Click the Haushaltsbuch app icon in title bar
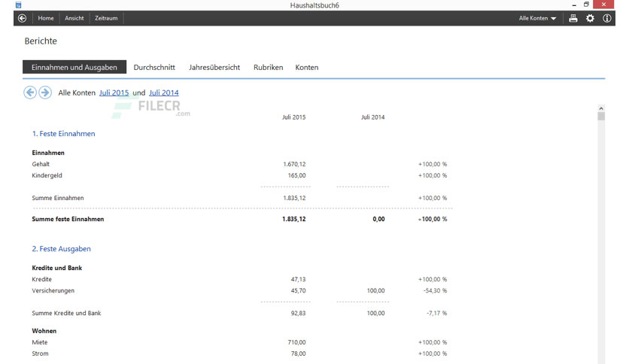Viewport: 629px width, 364px height. point(19,5)
